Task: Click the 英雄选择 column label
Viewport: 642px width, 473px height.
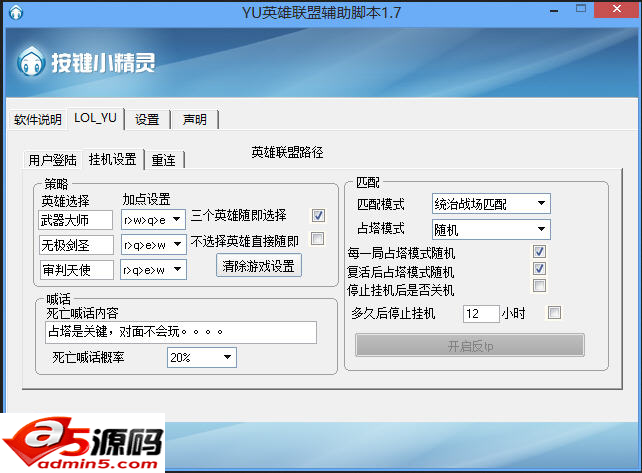Action: (x=66, y=201)
